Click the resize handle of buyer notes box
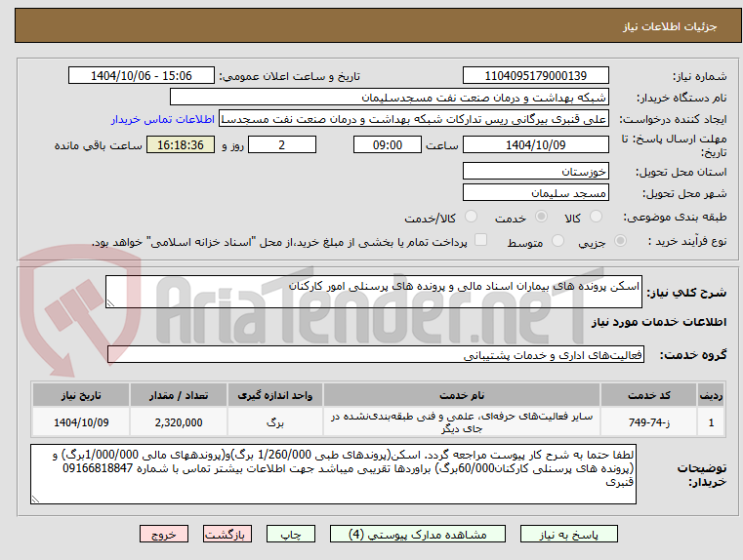The height and width of the screenshot is (560, 743). pos(35,499)
